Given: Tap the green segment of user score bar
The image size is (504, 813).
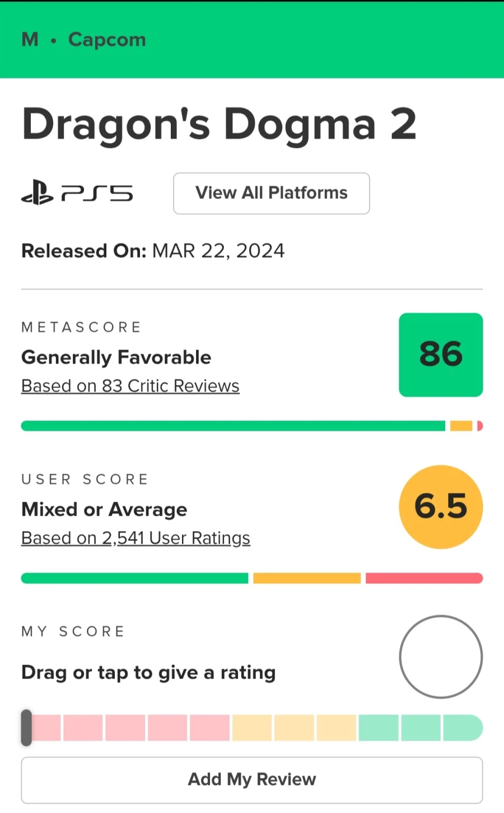Looking at the screenshot, I should tap(134, 578).
